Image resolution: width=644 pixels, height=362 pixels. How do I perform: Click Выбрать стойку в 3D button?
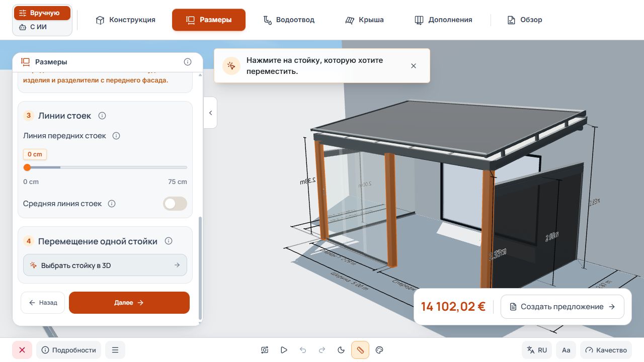tap(105, 265)
